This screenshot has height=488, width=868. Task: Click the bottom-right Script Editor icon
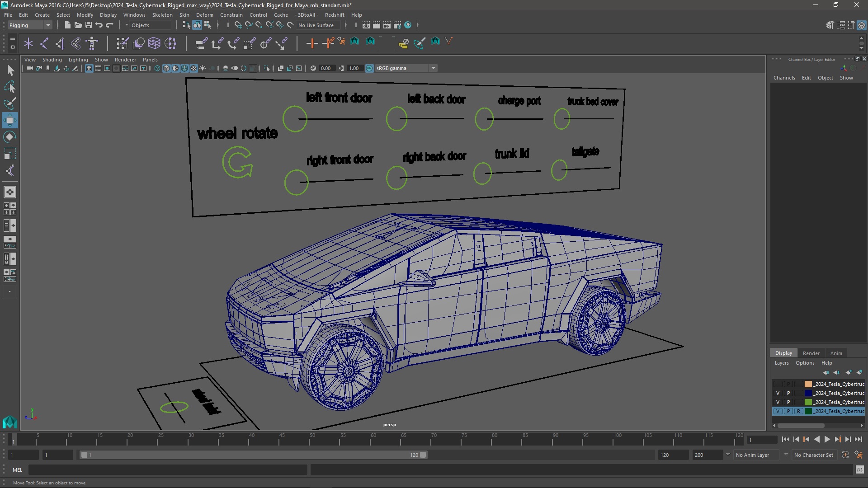pos(859,470)
